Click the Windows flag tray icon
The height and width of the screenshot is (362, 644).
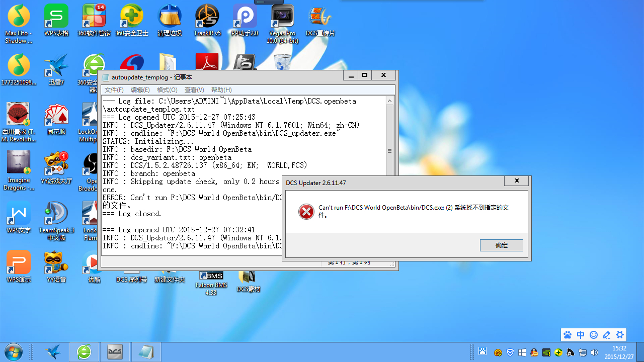[522, 352]
